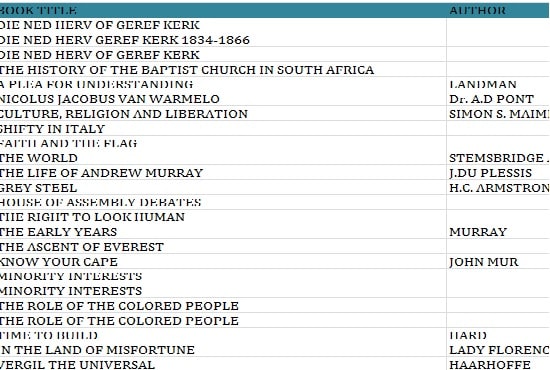Screen dimensions: 550x370
Task: Click the FAITH AND THE FLAG cell
Action: click(223, 143)
